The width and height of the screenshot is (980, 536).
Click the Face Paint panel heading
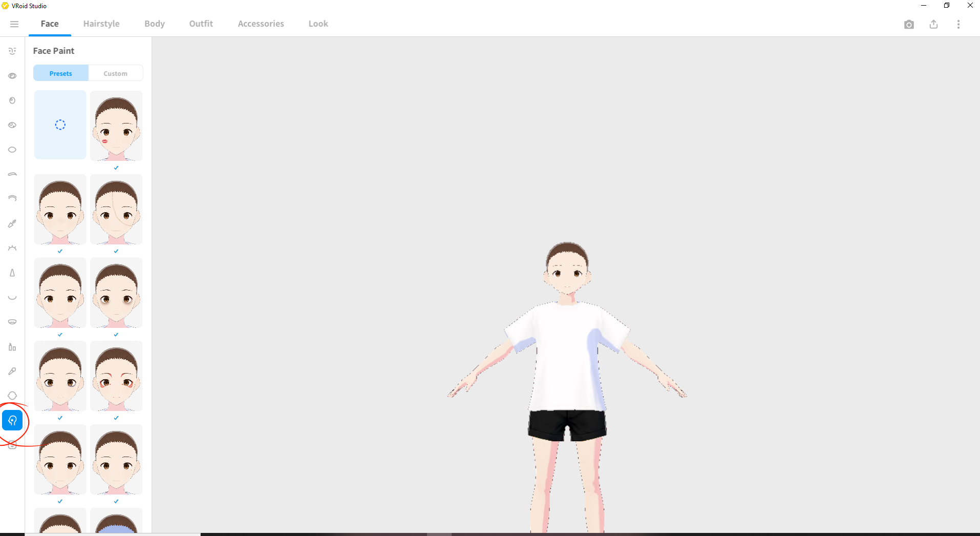(x=54, y=51)
